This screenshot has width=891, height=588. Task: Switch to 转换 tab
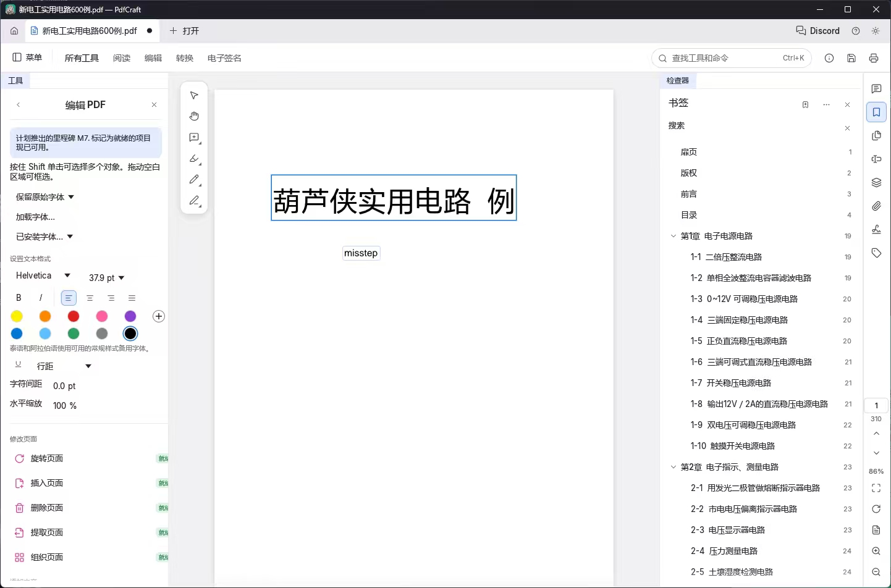185,58
